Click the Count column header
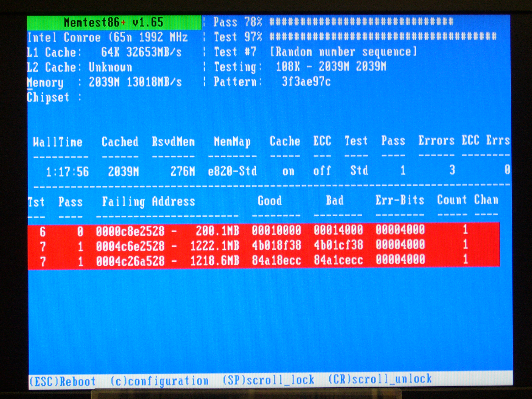This screenshot has width=532, height=399. click(452, 200)
